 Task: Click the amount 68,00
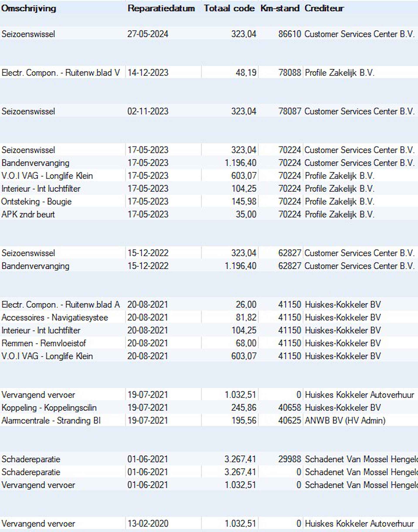(x=246, y=343)
